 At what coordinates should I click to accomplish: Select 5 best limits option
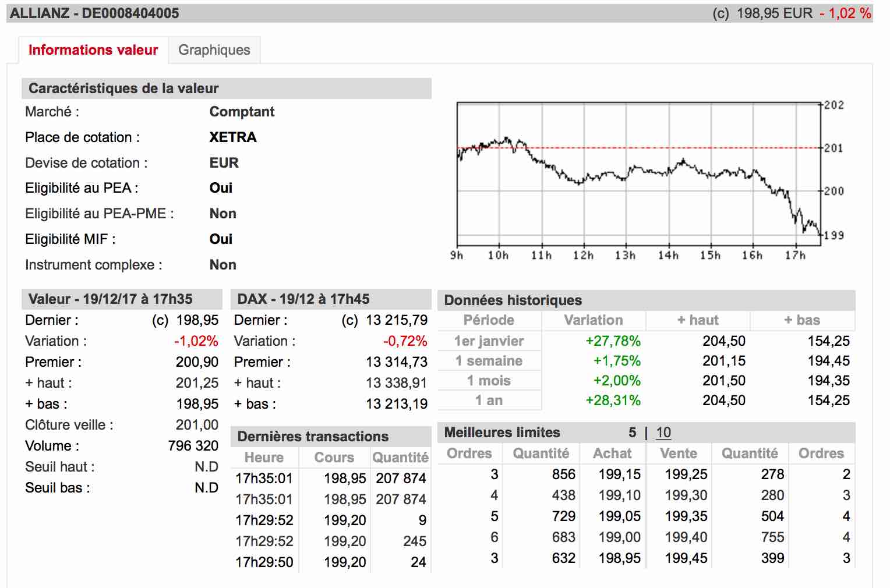(633, 433)
